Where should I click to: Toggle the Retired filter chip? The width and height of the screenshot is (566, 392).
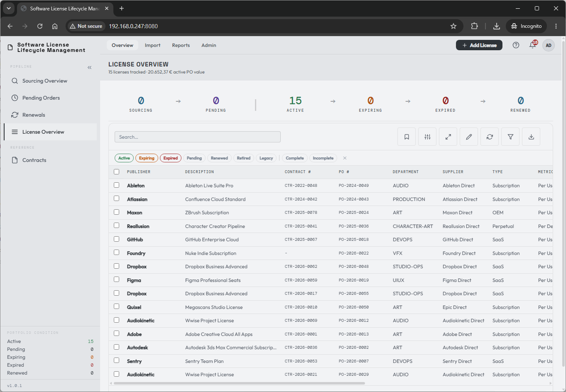click(244, 158)
